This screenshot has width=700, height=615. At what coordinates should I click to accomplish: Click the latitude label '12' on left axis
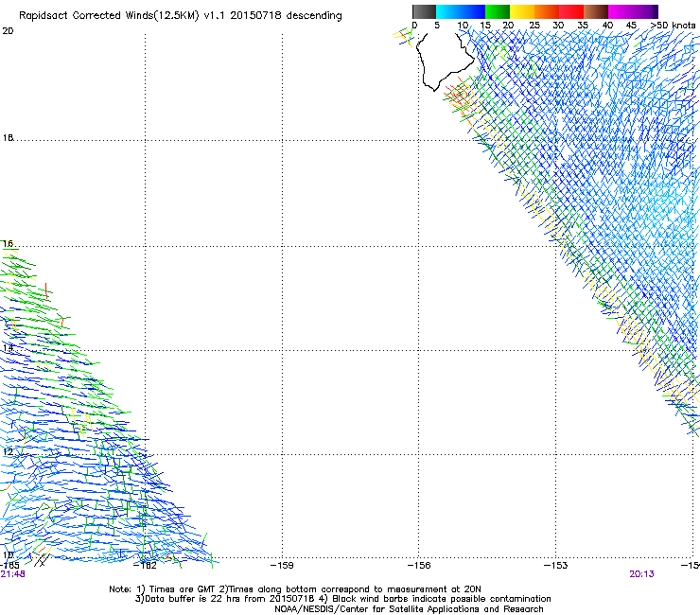[8, 451]
